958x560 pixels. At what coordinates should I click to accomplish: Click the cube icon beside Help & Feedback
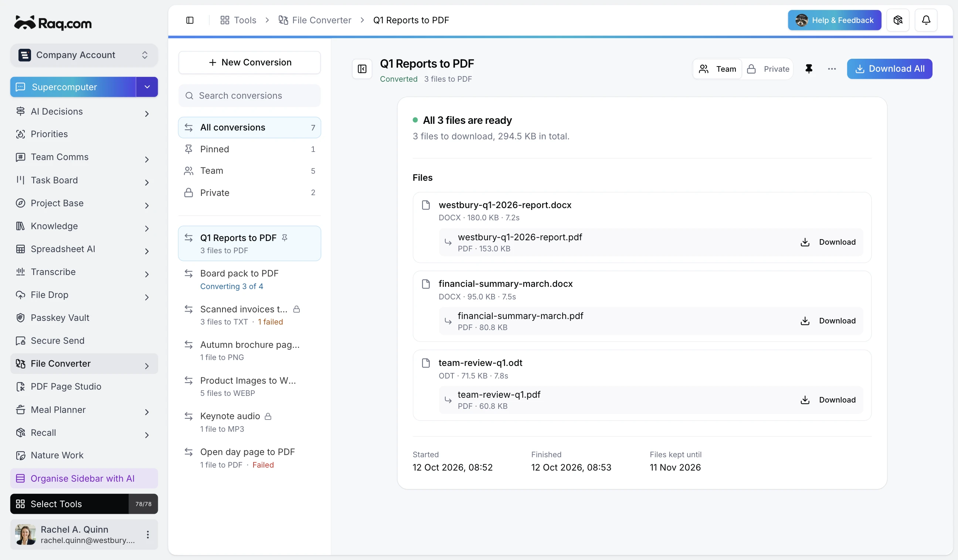898,20
